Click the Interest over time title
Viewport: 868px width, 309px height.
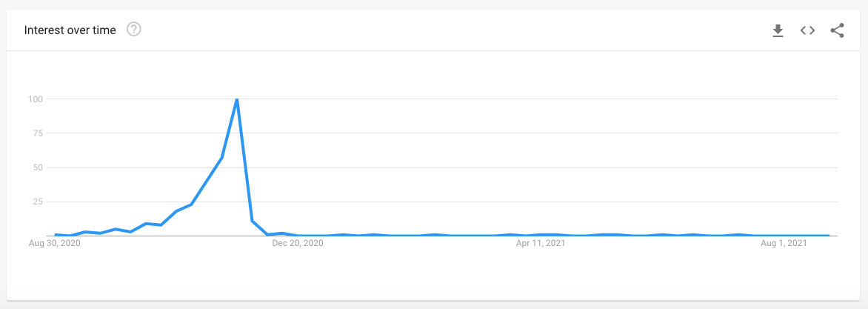[x=70, y=30]
